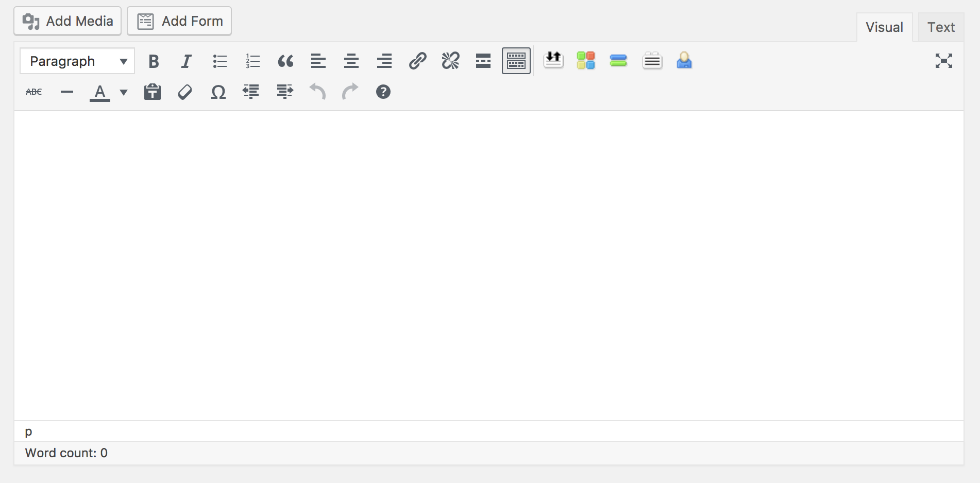Open the text color picker arrow
This screenshot has width=980, height=483.
point(124,92)
